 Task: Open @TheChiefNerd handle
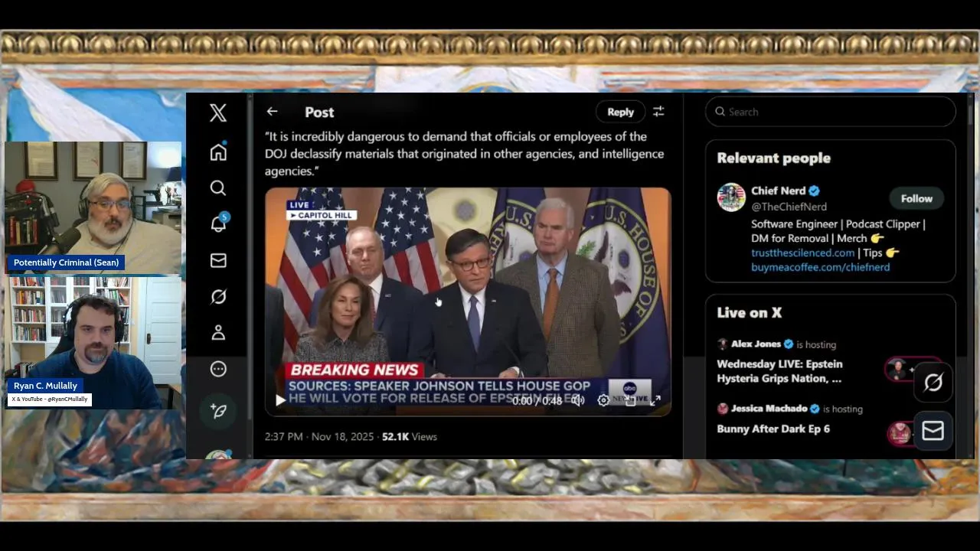pyautogui.click(x=789, y=207)
